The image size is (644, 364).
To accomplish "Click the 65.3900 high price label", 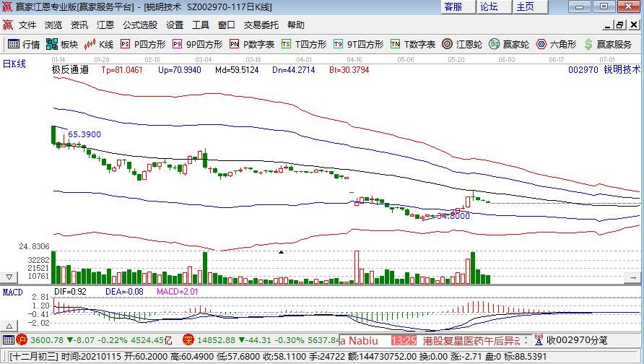I will [84, 134].
